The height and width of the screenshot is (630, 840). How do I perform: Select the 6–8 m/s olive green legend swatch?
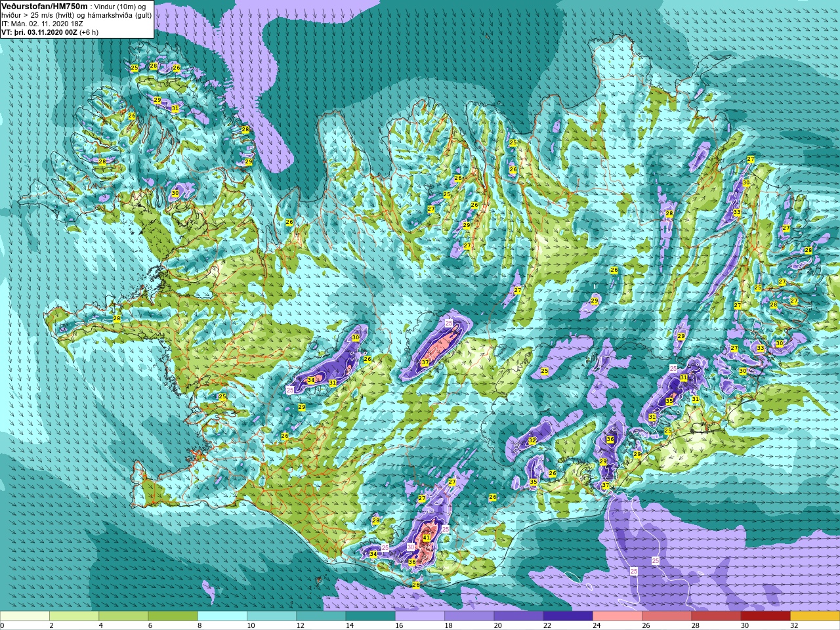[x=173, y=616]
